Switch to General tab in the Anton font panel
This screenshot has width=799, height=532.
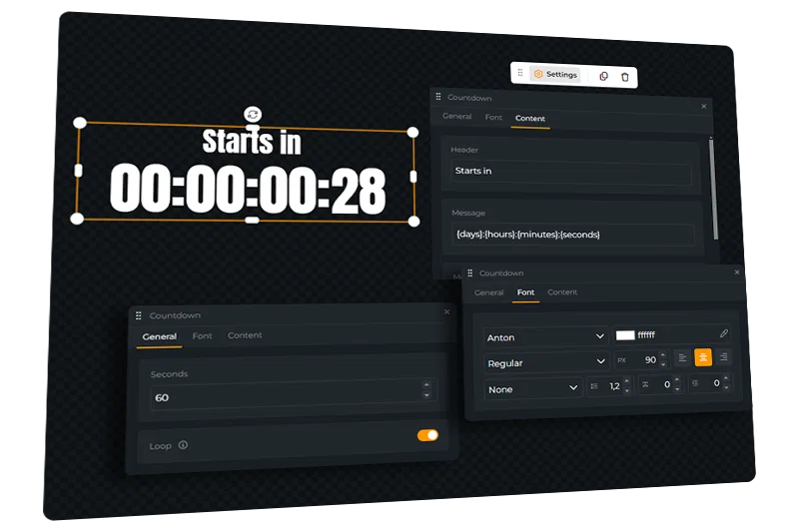click(x=488, y=292)
